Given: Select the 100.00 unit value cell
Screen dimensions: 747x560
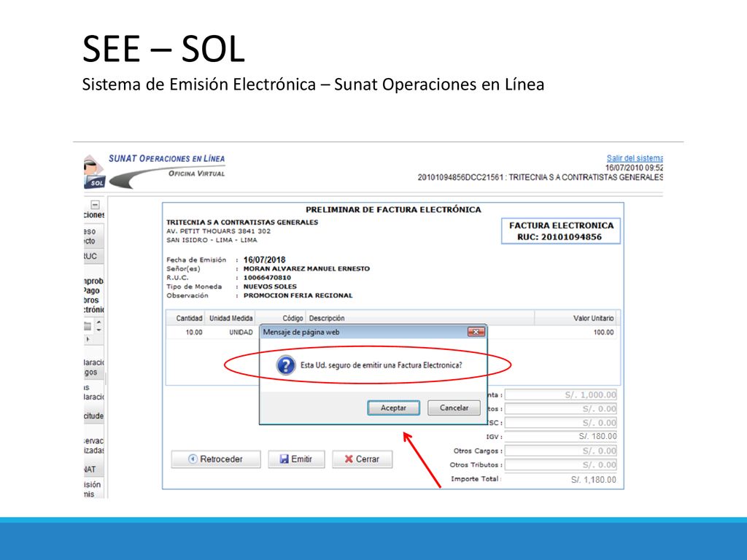Looking at the screenshot, I should 603,332.
